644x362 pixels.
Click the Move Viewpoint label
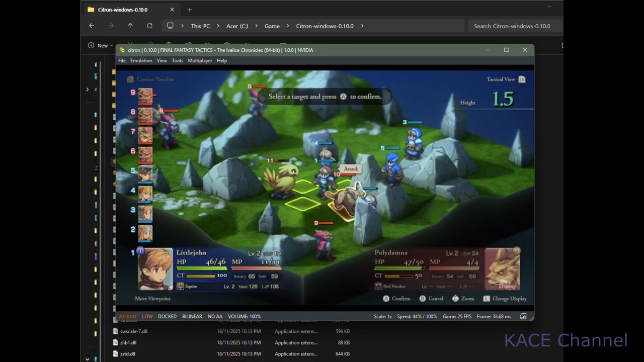point(152,299)
